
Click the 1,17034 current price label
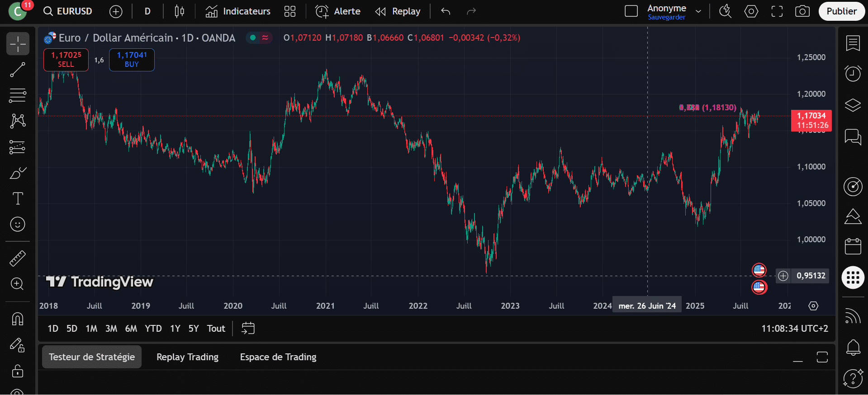click(x=811, y=121)
